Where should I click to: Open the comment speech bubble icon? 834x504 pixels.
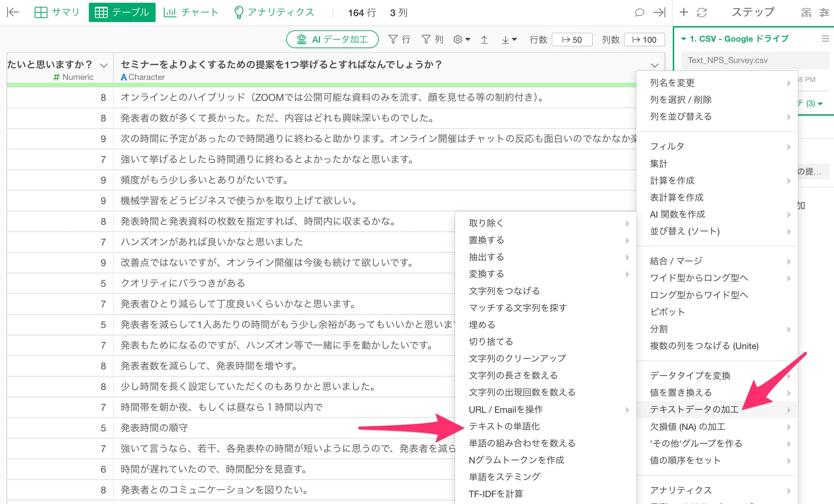click(x=639, y=13)
